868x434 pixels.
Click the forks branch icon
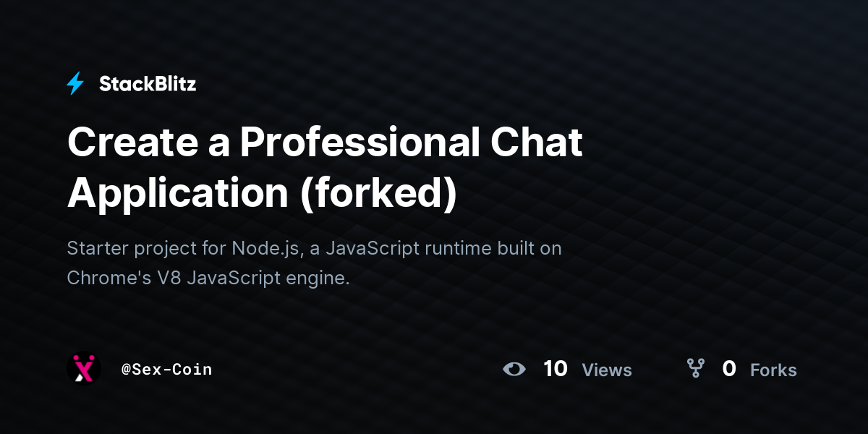[x=696, y=369]
